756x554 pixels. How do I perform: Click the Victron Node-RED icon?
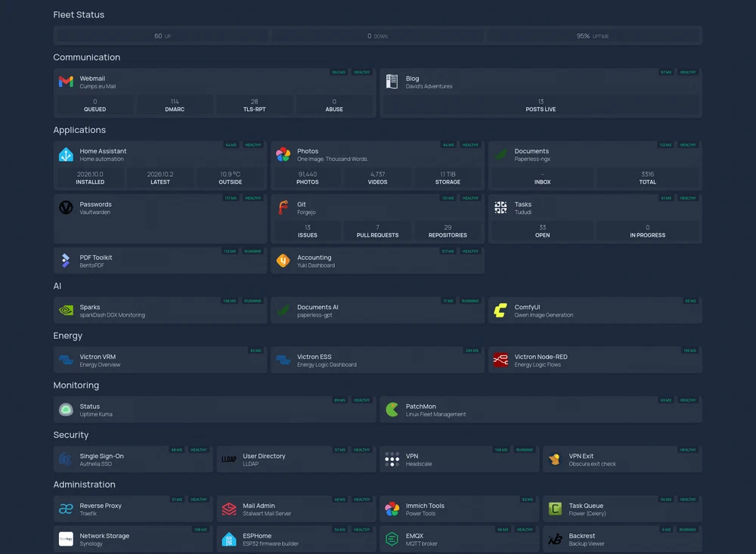click(500, 360)
